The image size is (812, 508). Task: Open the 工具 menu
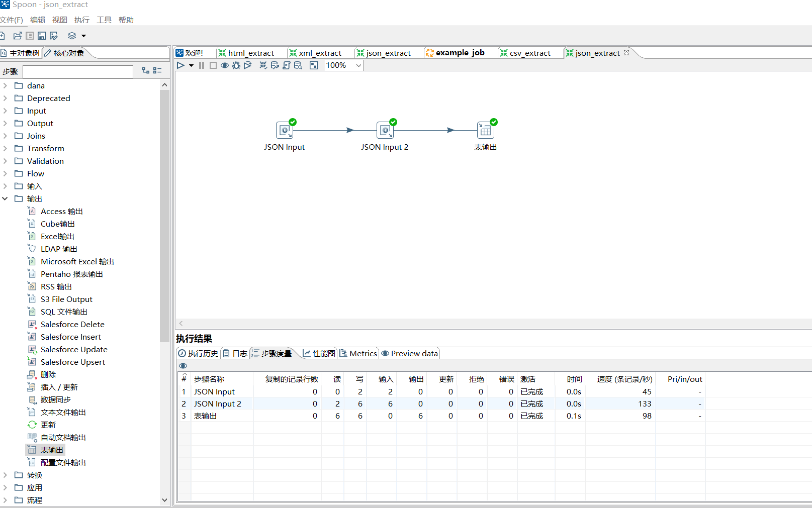pyautogui.click(x=104, y=20)
